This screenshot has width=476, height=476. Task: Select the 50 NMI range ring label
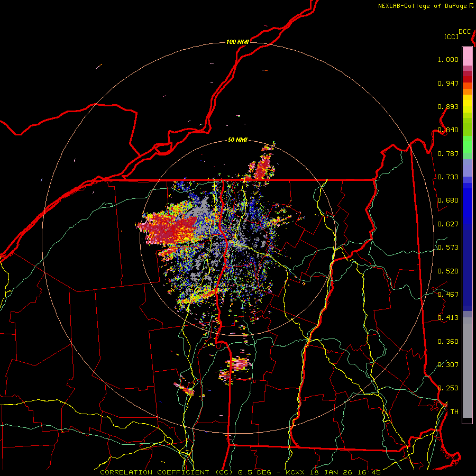237,140
